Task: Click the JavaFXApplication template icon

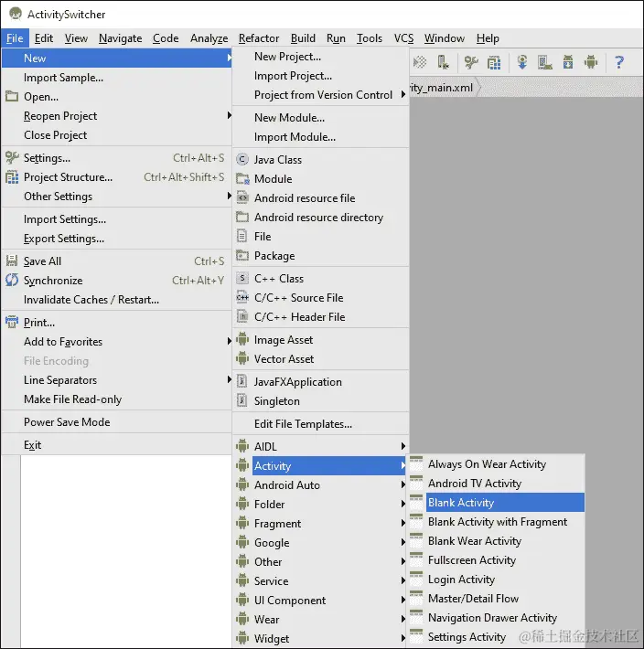Action: pyautogui.click(x=241, y=381)
